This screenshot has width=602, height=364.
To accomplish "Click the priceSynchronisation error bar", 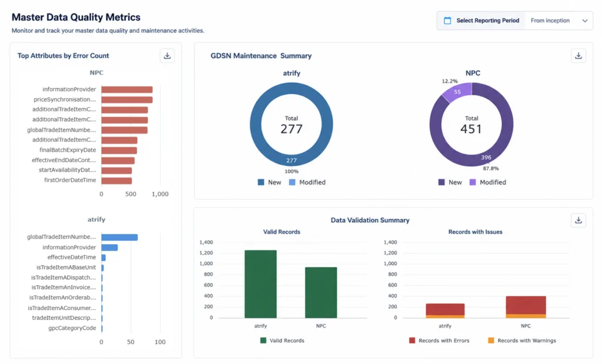I will click(127, 100).
